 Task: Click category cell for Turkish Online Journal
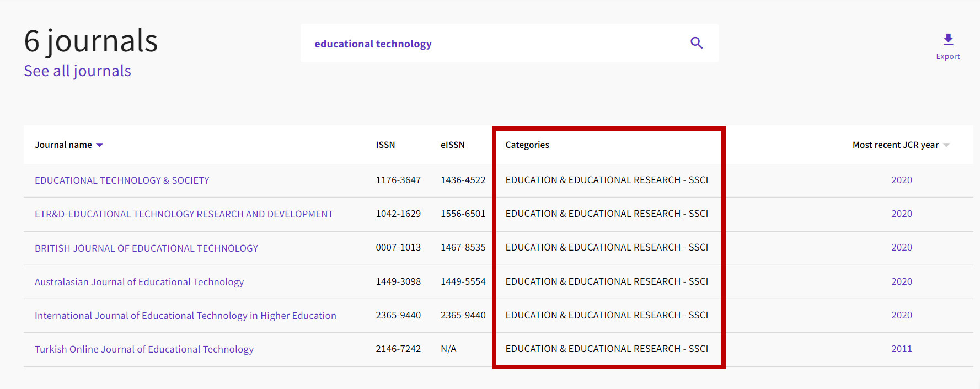pyautogui.click(x=607, y=349)
